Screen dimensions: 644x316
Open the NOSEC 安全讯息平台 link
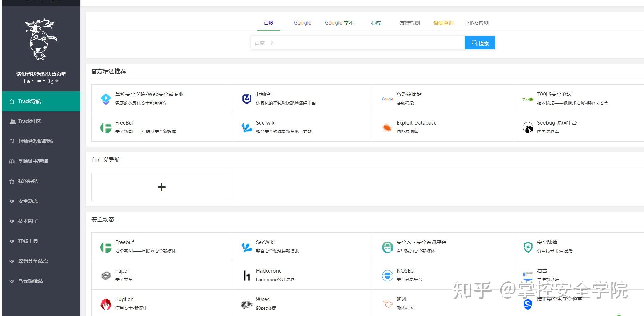click(443, 275)
